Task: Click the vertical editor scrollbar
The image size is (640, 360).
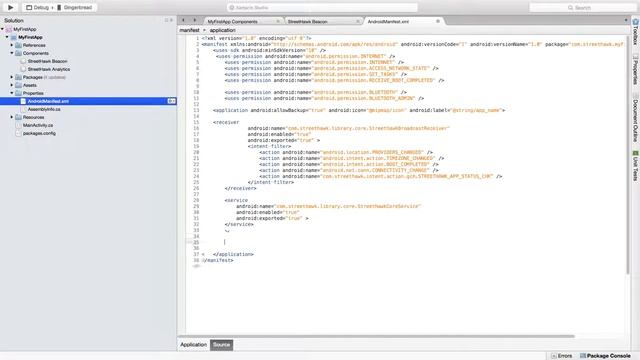Action: [628, 155]
